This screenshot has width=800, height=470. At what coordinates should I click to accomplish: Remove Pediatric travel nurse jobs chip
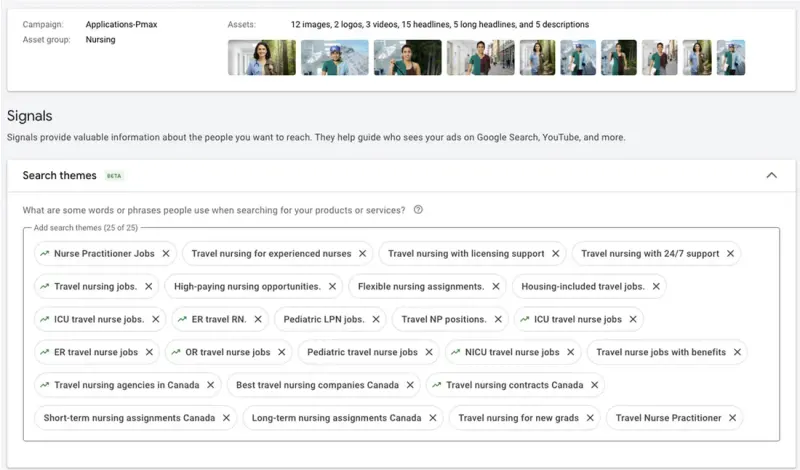coord(429,352)
